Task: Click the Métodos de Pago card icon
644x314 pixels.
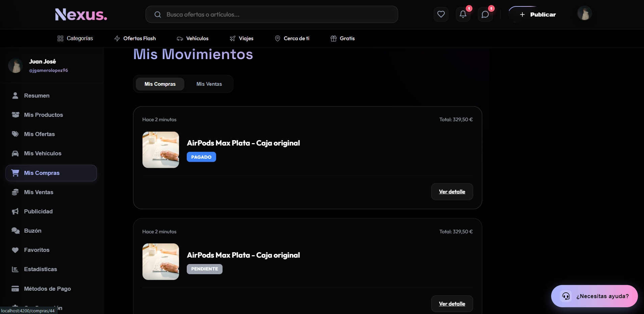Action: click(15, 289)
